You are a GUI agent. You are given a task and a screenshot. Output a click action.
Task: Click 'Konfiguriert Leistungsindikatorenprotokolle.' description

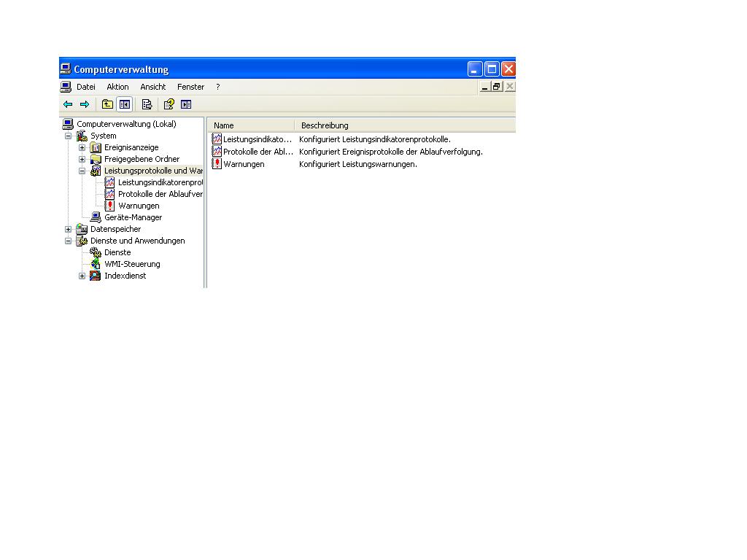coord(375,139)
